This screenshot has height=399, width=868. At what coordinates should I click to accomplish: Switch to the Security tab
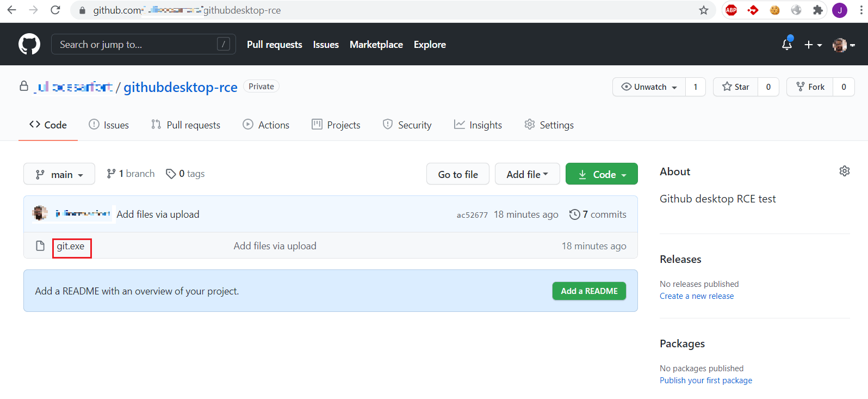coord(407,125)
